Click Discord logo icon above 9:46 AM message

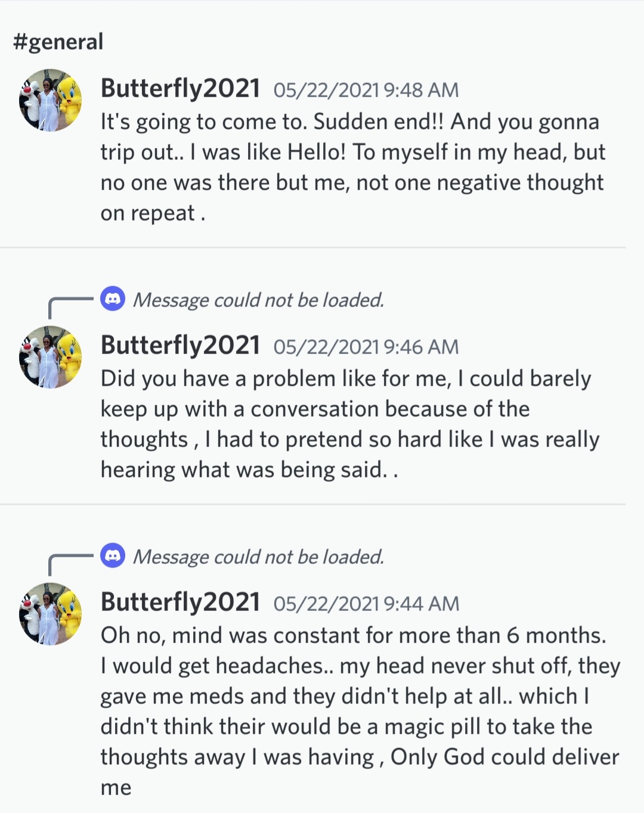(x=113, y=299)
